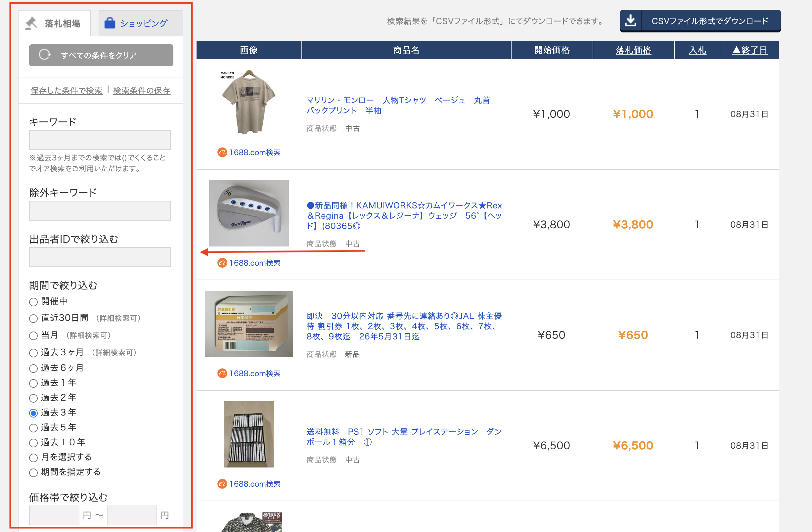
Task: Click the 検索条件の保存 link
Action: pos(142,91)
